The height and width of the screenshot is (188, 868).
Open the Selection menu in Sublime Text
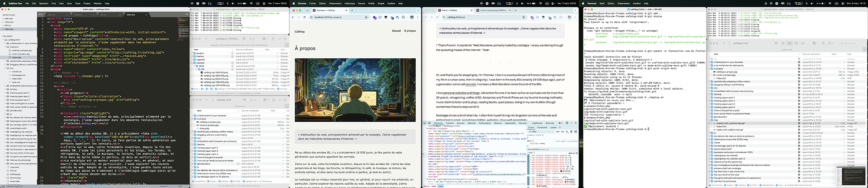43,4
